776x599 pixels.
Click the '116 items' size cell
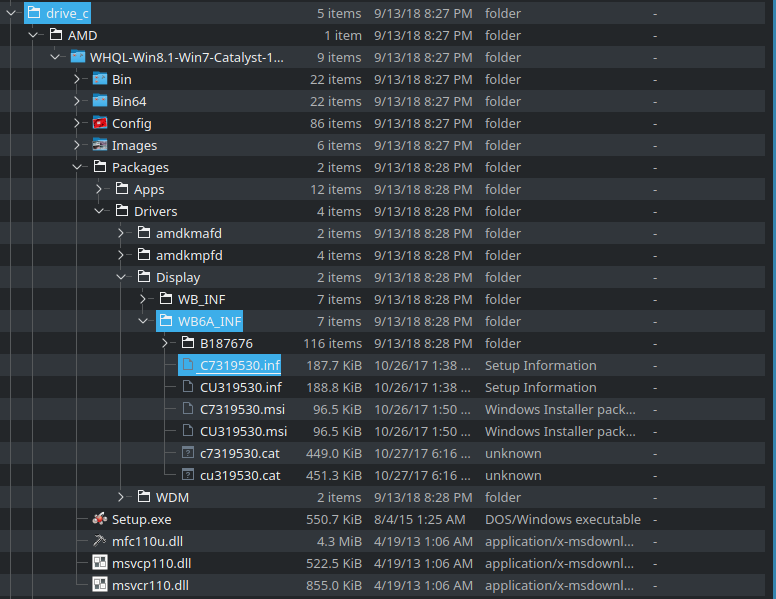coord(333,343)
